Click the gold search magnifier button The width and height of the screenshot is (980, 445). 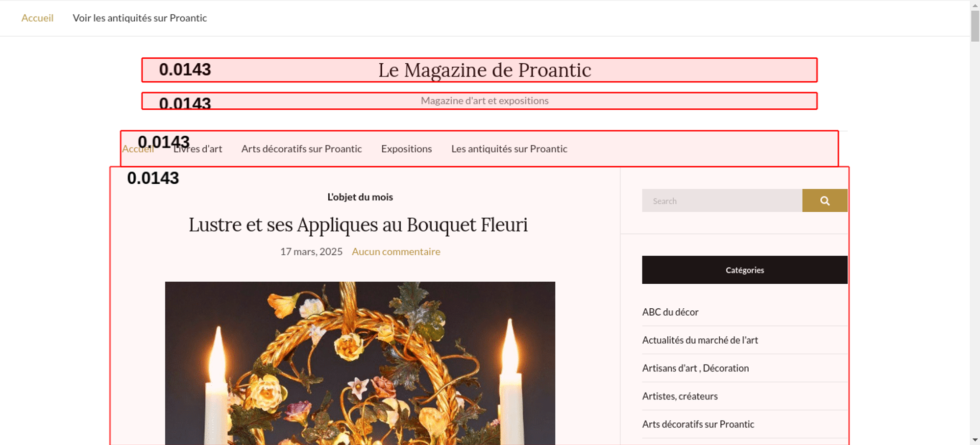[x=825, y=200]
